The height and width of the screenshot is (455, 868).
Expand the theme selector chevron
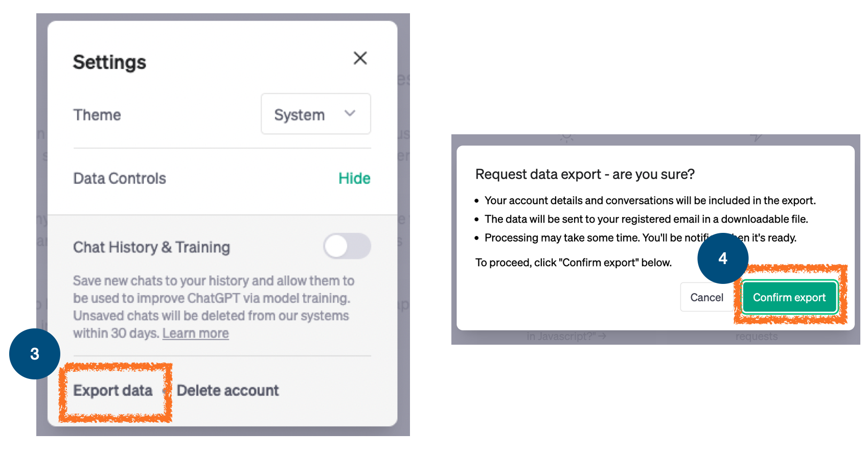point(350,114)
